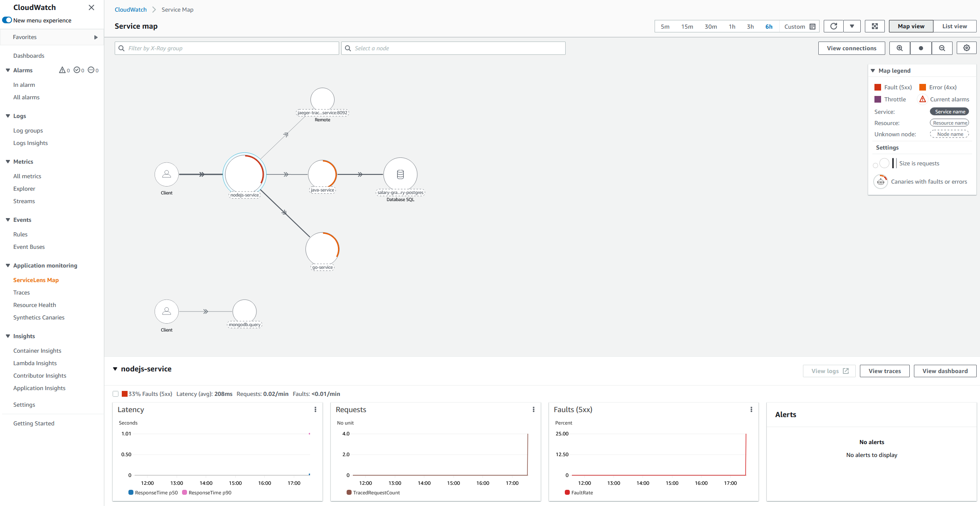980x506 pixels.
Task: Click View dashboard button
Action: [x=943, y=371]
